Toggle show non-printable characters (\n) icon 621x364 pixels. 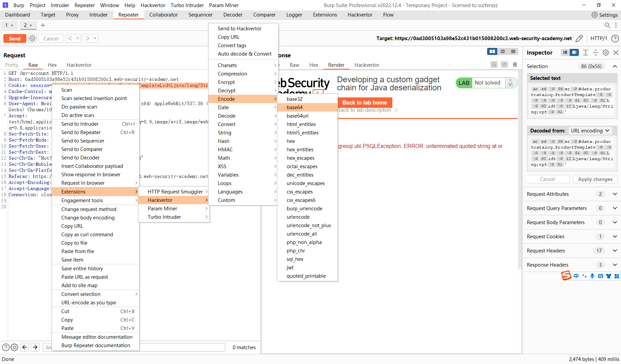[504, 64]
